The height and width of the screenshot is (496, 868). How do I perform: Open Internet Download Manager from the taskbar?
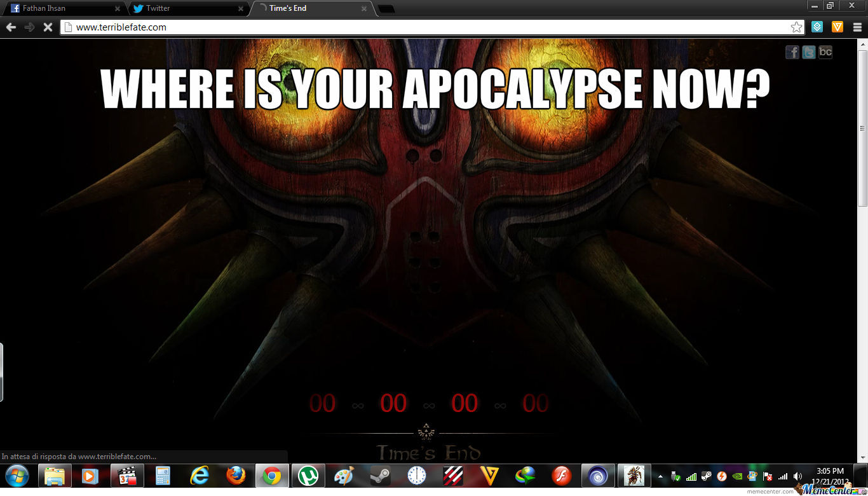click(526, 476)
